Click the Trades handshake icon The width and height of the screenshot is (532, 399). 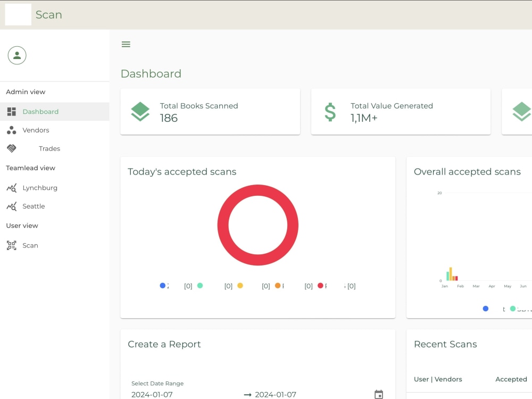point(12,148)
